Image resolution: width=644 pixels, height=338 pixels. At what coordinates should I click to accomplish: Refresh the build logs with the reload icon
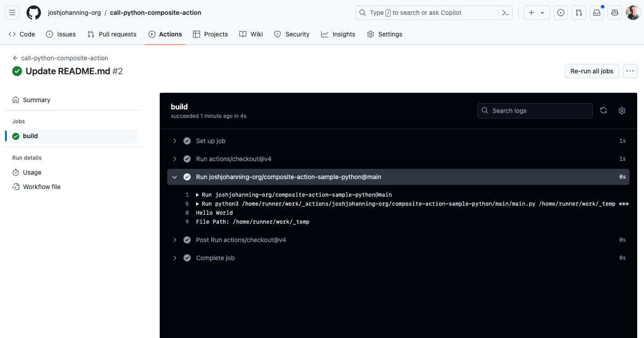[604, 110]
